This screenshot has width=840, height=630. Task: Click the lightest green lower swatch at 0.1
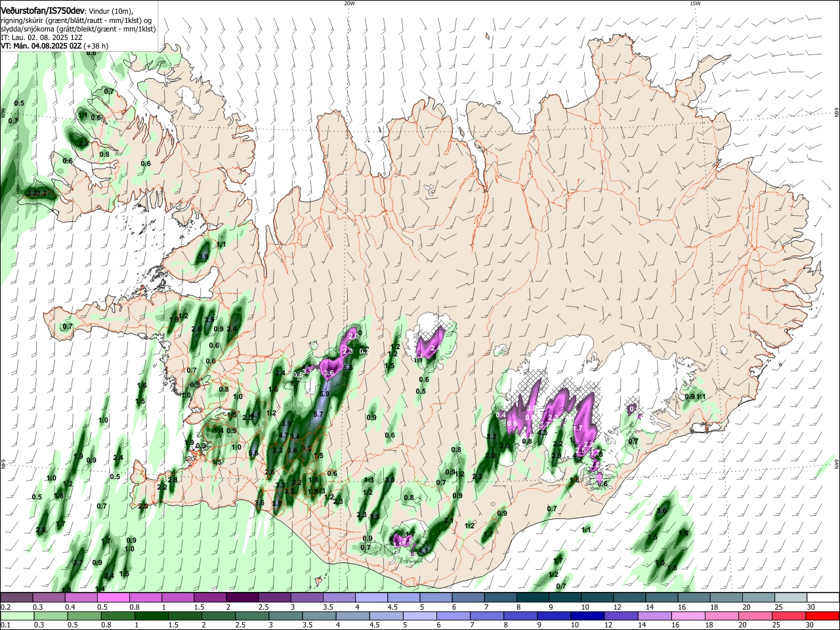pyautogui.click(x=16, y=616)
